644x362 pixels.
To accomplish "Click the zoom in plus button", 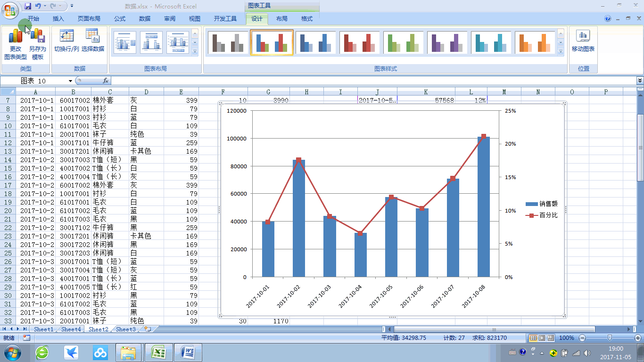I will 637,338.
